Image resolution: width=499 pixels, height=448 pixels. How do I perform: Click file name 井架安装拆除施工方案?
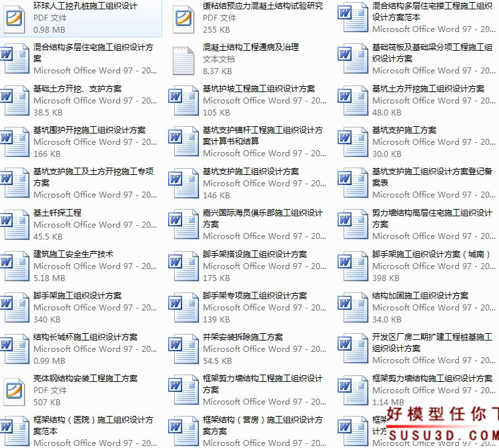point(243,337)
